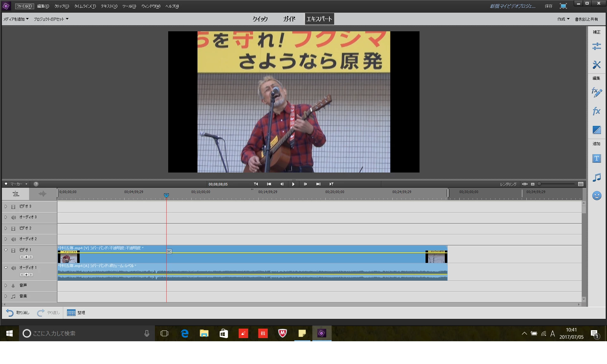Mute the Audio 3 track speaker

13,217
